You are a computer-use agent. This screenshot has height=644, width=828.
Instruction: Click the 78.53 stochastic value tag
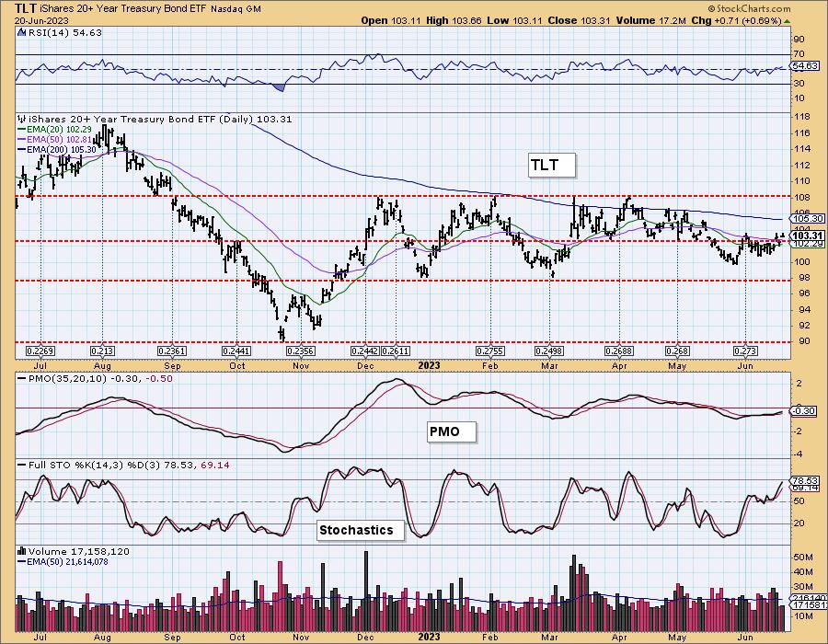point(806,481)
